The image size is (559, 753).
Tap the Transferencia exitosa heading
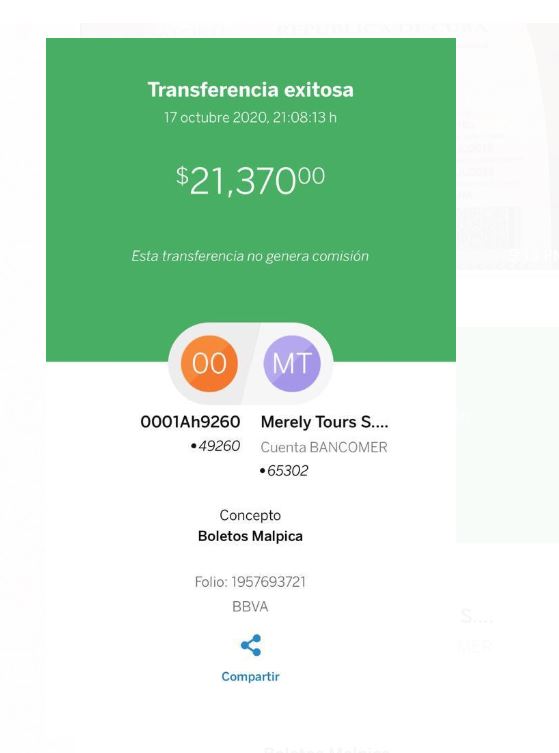tap(250, 90)
